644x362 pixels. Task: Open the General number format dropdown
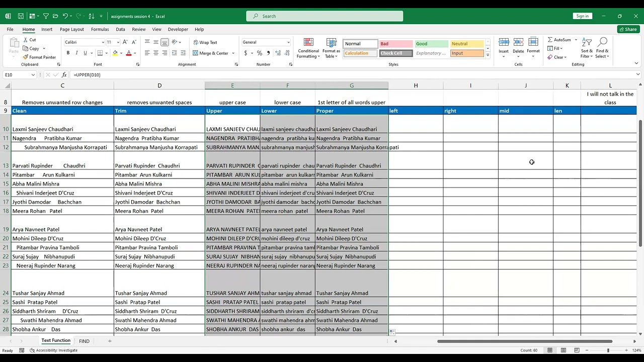pyautogui.click(x=288, y=42)
